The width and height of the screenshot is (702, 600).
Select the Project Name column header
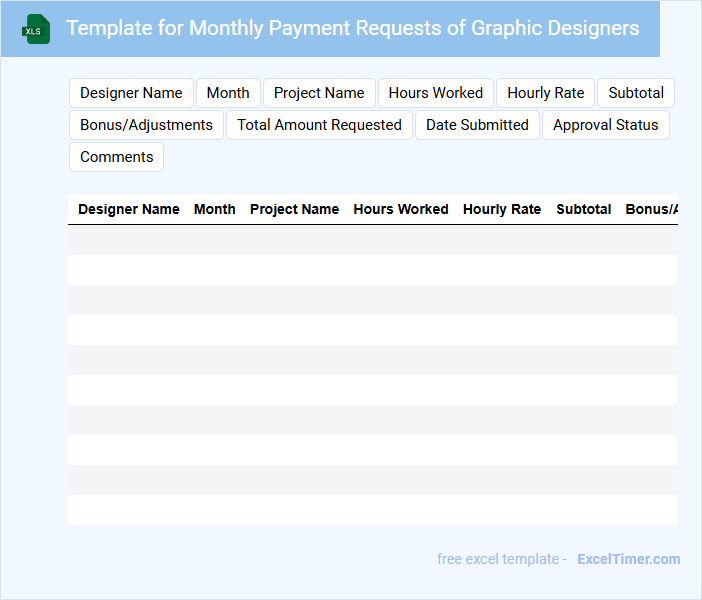click(x=294, y=209)
